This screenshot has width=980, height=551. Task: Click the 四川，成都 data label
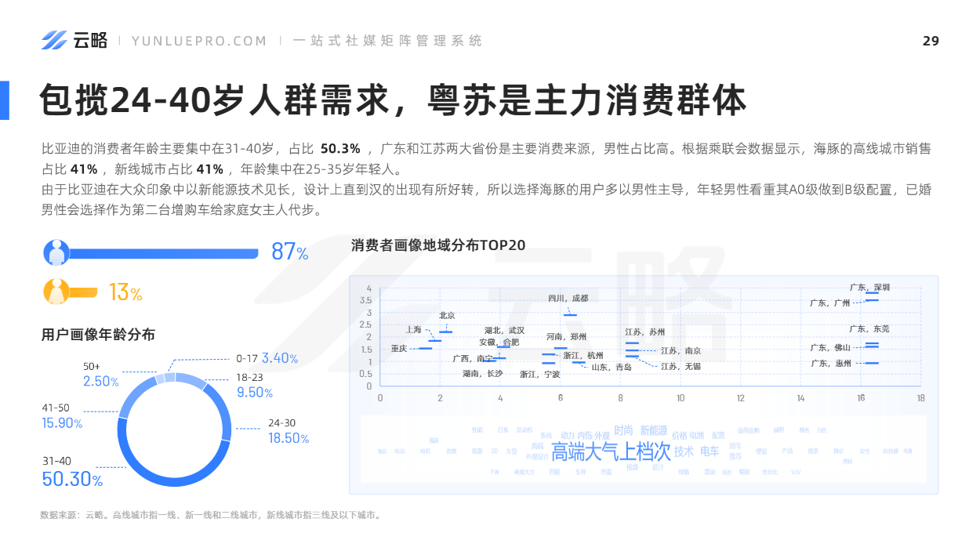tap(568, 299)
